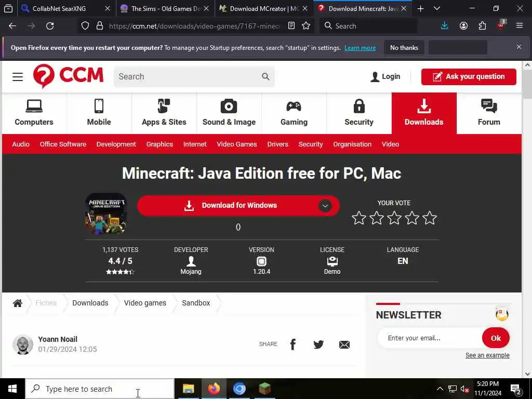Click the newsletter Ok button

point(496,338)
